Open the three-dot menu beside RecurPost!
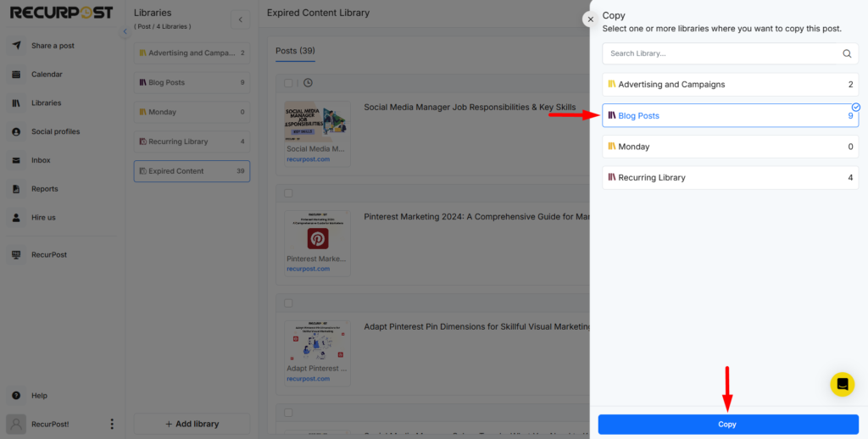 tap(111, 424)
